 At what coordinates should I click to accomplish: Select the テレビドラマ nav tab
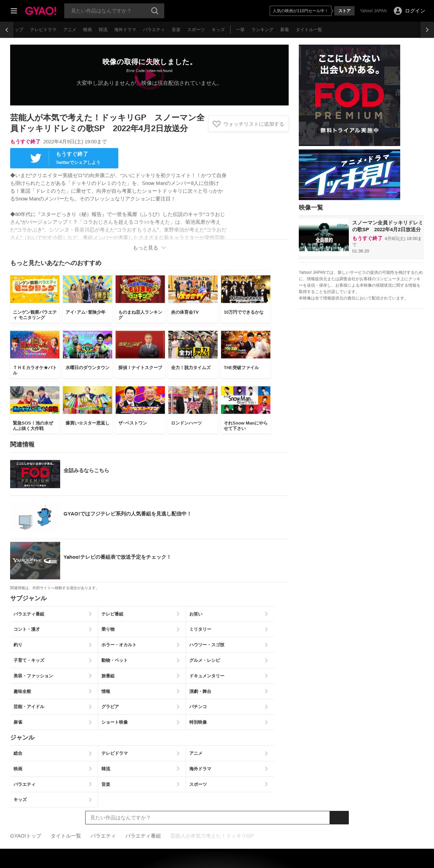click(43, 30)
